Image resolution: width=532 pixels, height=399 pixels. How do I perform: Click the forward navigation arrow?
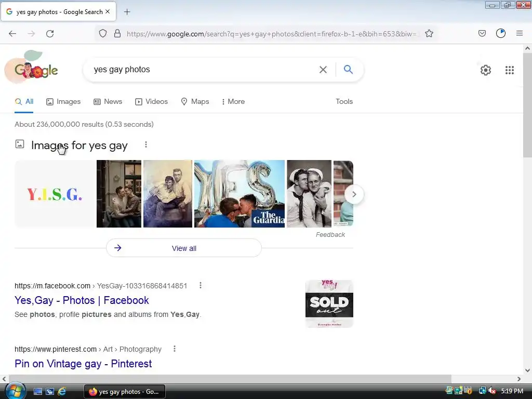click(x=31, y=34)
